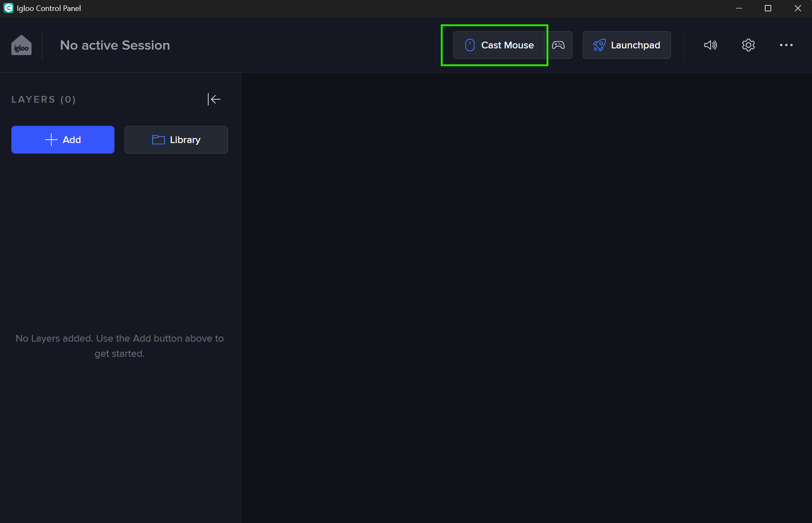Image resolution: width=812 pixels, height=523 pixels.
Task: Open the layer Library
Action: pyautogui.click(x=176, y=140)
